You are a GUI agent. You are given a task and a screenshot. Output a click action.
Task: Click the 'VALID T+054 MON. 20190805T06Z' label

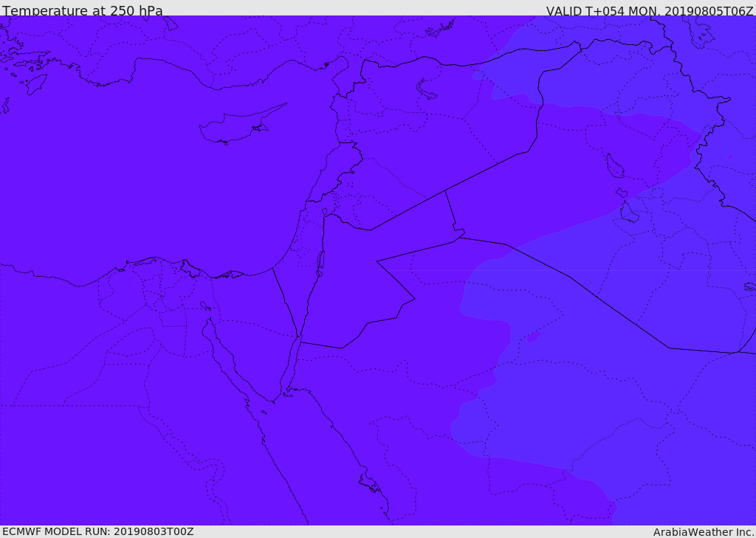coord(650,10)
